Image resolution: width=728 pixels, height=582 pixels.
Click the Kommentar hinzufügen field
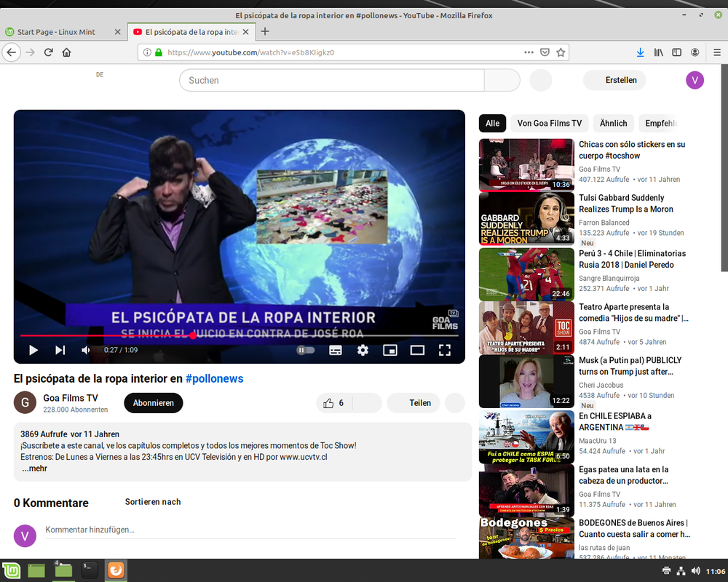250,530
